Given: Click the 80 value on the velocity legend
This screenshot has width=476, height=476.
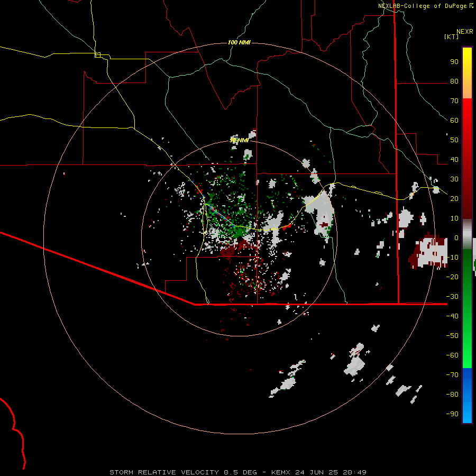Looking at the screenshot, I should click(454, 81).
